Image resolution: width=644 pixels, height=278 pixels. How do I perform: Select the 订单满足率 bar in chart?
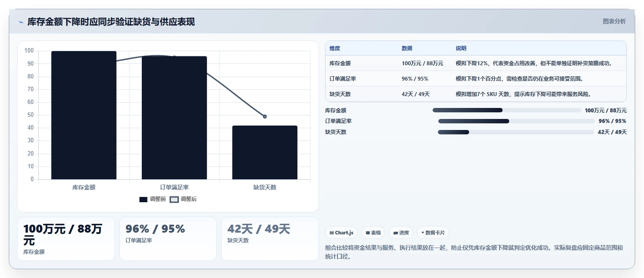pyautogui.click(x=174, y=118)
